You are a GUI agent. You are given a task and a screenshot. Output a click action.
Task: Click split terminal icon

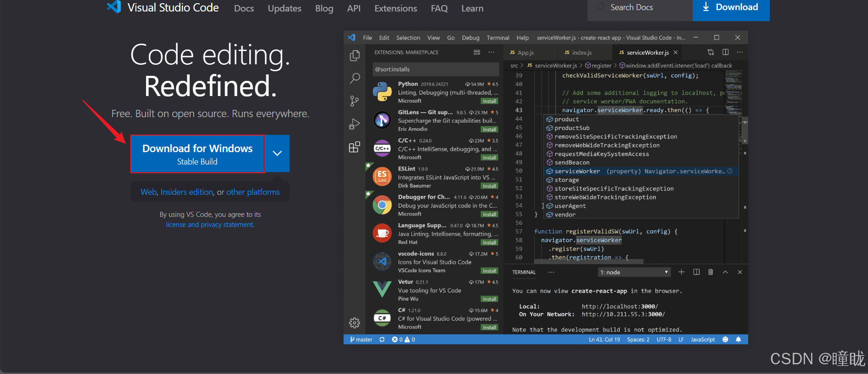[696, 272]
